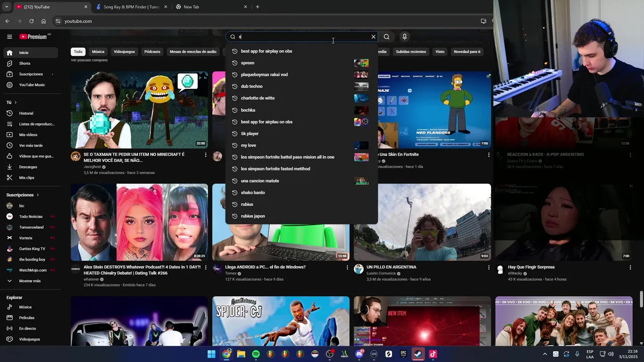644x362 pixels.
Task: Open a new browser tab with plus
Action: 258,7
